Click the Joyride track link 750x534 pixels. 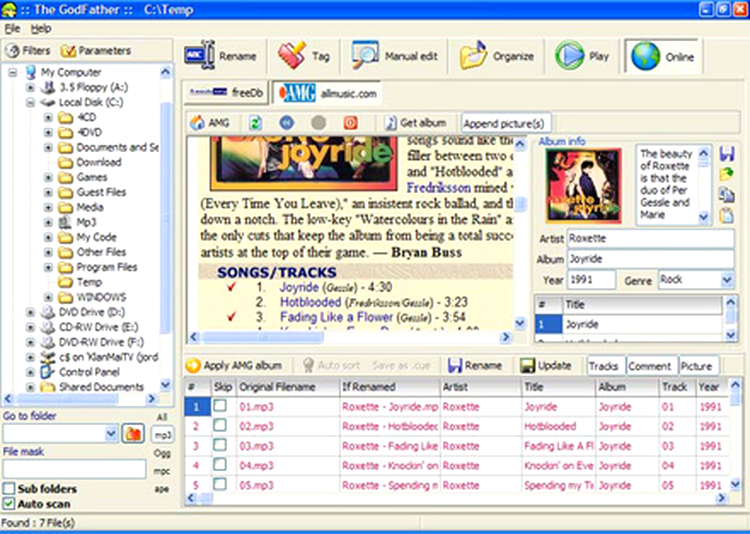point(299,287)
